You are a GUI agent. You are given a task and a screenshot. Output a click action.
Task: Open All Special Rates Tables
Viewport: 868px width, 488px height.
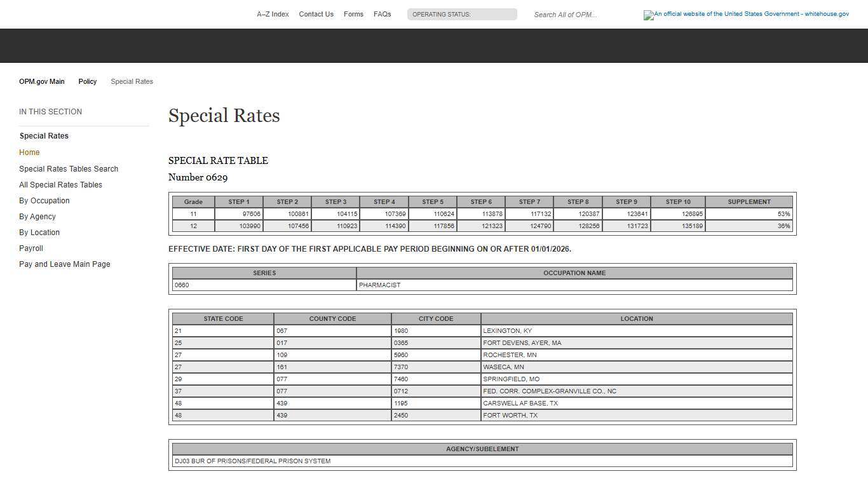click(60, 184)
